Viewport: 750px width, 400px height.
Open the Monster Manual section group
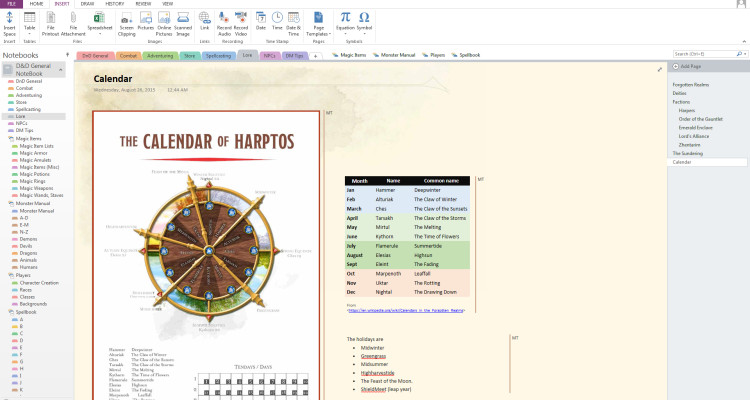pyautogui.click(x=394, y=55)
